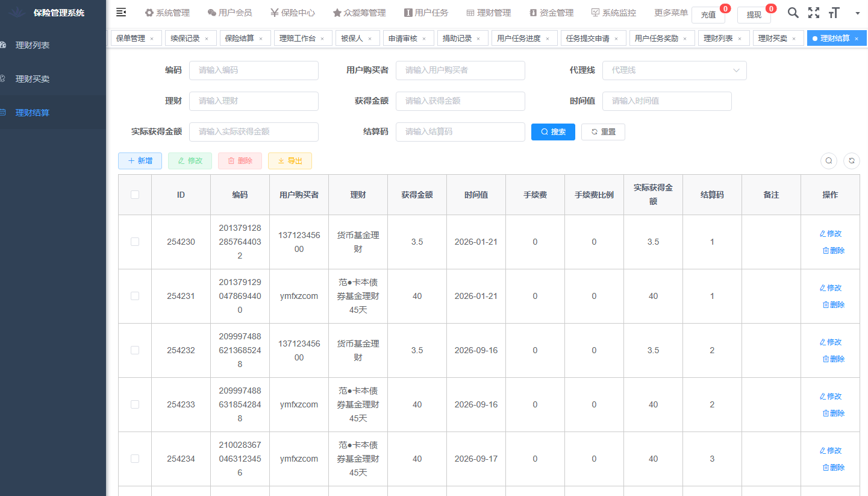Click the 结算码 input field
This screenshot has height=496, width=868.
pyautogui.click(x=460, y=132)
